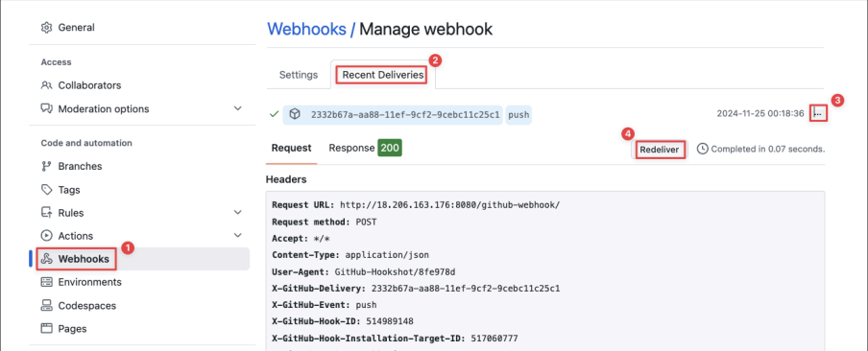Screen dimensions: 868x351
Task: Click the Branches git-branch icon
Action: [x=47, y=166]
